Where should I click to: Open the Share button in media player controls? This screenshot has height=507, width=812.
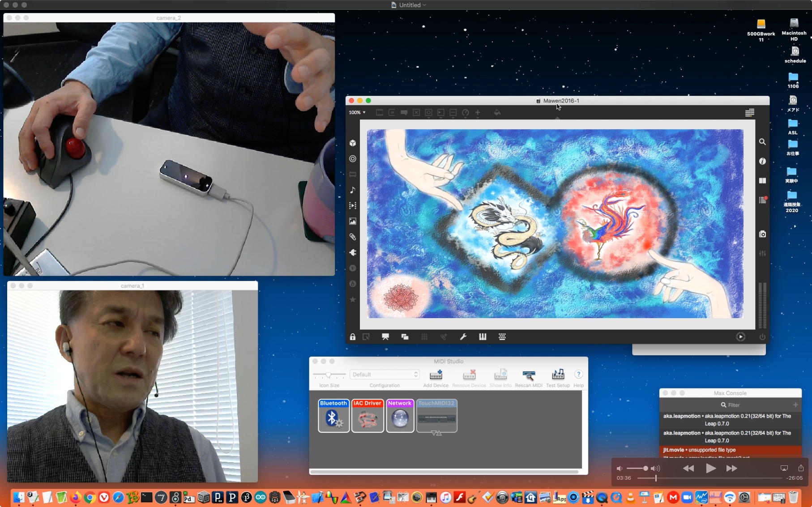coord(801,468)
